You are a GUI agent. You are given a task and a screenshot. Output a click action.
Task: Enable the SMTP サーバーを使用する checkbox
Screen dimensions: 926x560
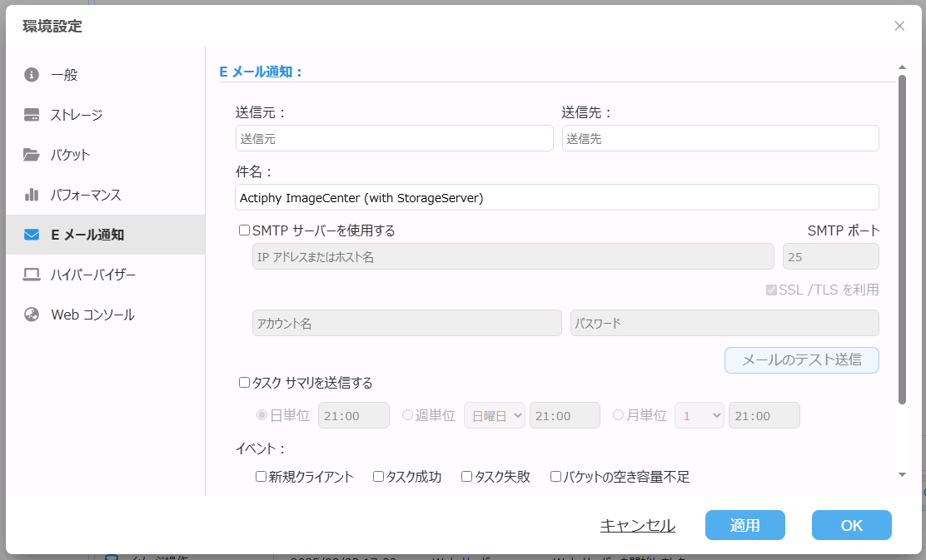click(x=245, y=230)
